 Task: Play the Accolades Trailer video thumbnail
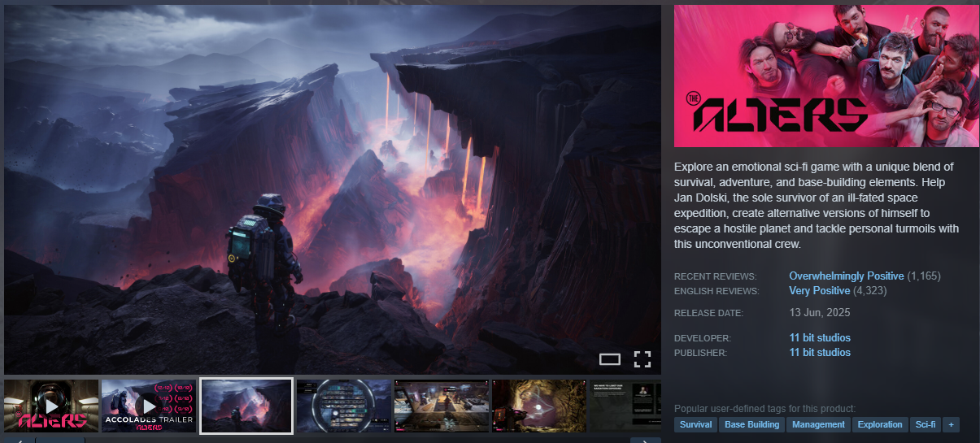point(149,406)
